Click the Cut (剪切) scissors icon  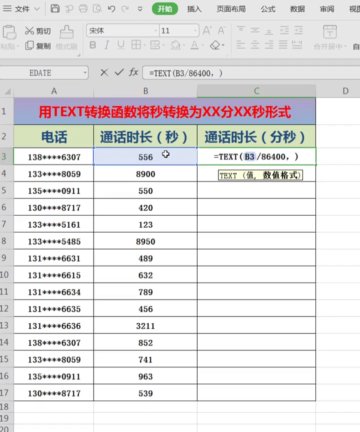click(29, 31)
